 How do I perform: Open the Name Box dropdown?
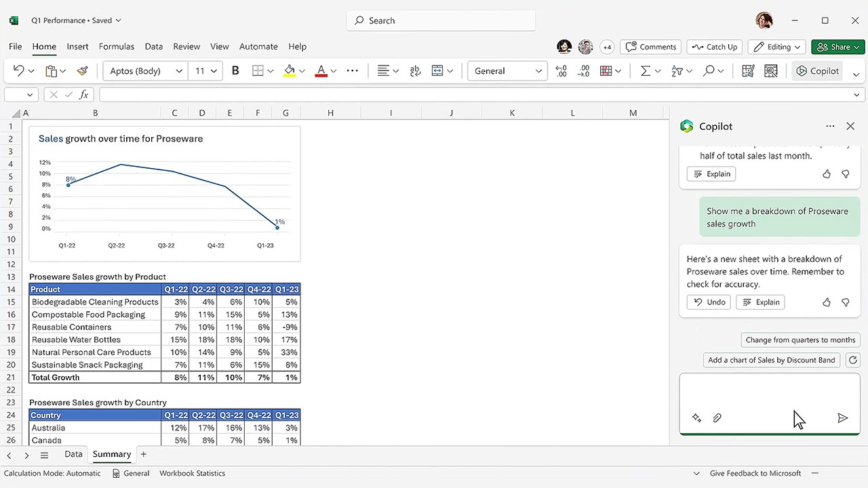29,95
